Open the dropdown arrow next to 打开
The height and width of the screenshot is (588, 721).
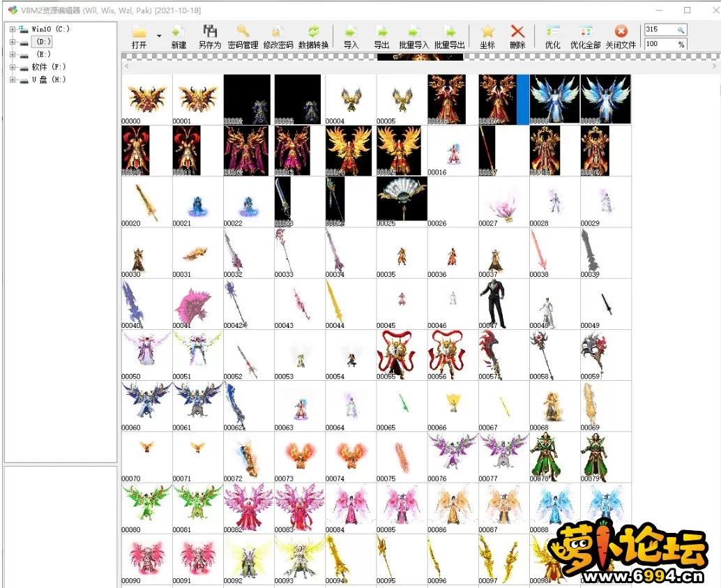[159, 36]
